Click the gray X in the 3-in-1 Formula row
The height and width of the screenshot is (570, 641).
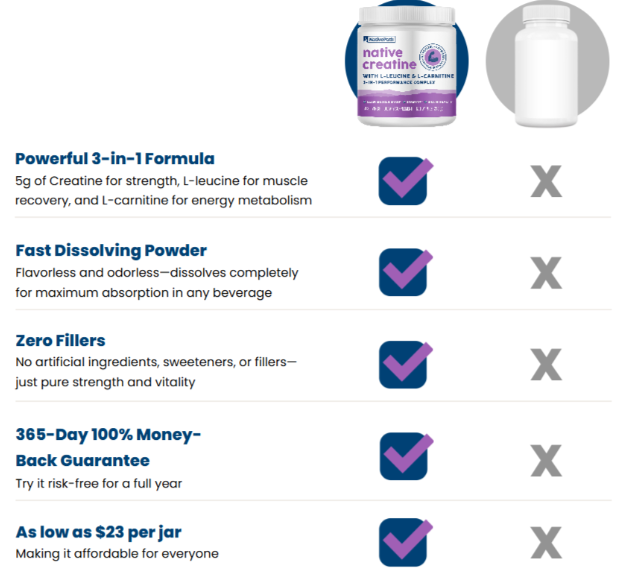coord(545,181)
